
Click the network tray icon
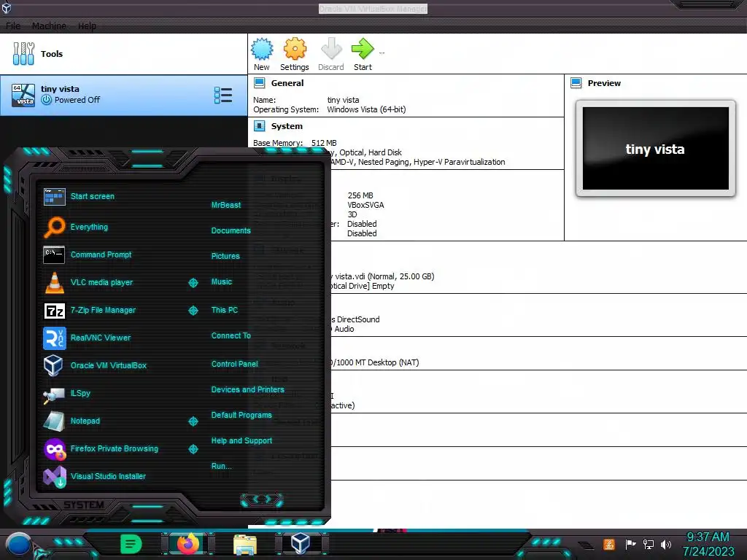coord(649,544)
